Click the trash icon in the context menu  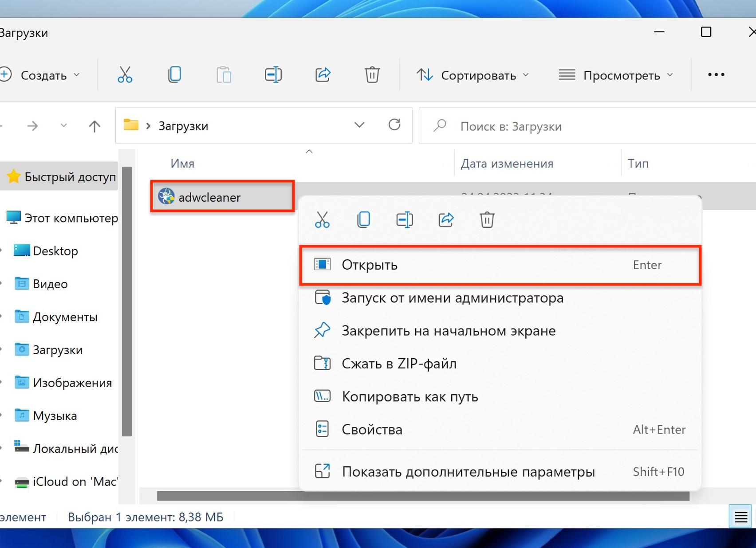(x=487, y=219)
